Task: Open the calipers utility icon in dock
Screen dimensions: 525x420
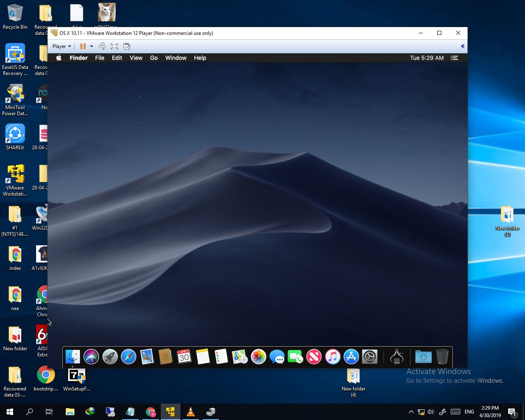Action: click(x=397, y=357)
